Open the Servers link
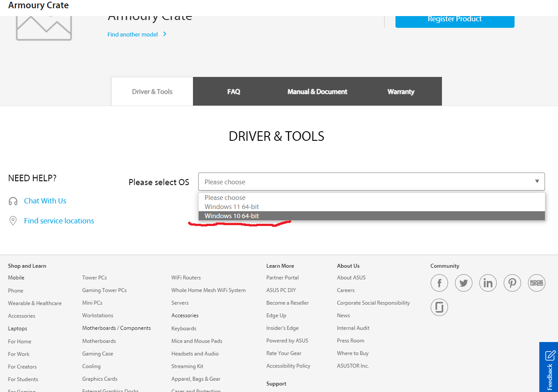Viewport: 558px width, 392px height. [x=180, y=303]
